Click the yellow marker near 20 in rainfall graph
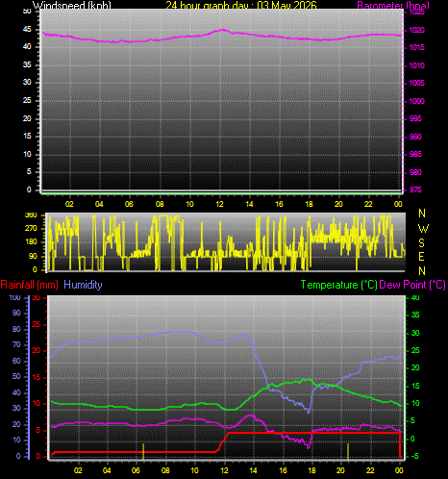The image size is (448, 479). (x=348, y=452)
